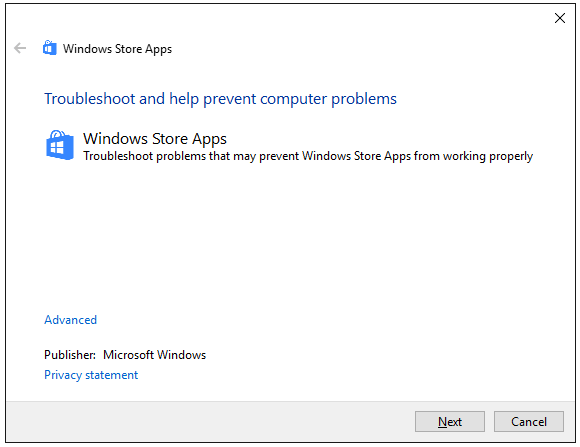Click the Windows logo on the large bag icon
Viewport: 580px width, 447px height.
57,148
